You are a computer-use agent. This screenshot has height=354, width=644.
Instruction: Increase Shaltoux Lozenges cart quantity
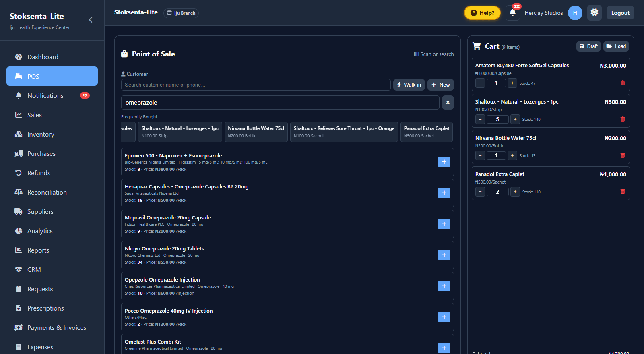click(x=515, y=119)
